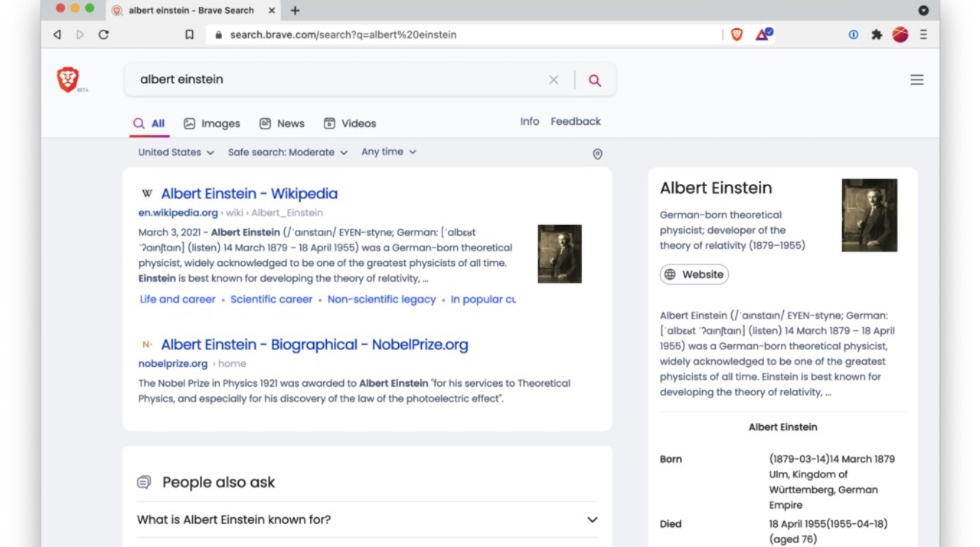The image size is (980, 547).
Task: Clear the search box with X icon
Action: click(x=554, y=80)
